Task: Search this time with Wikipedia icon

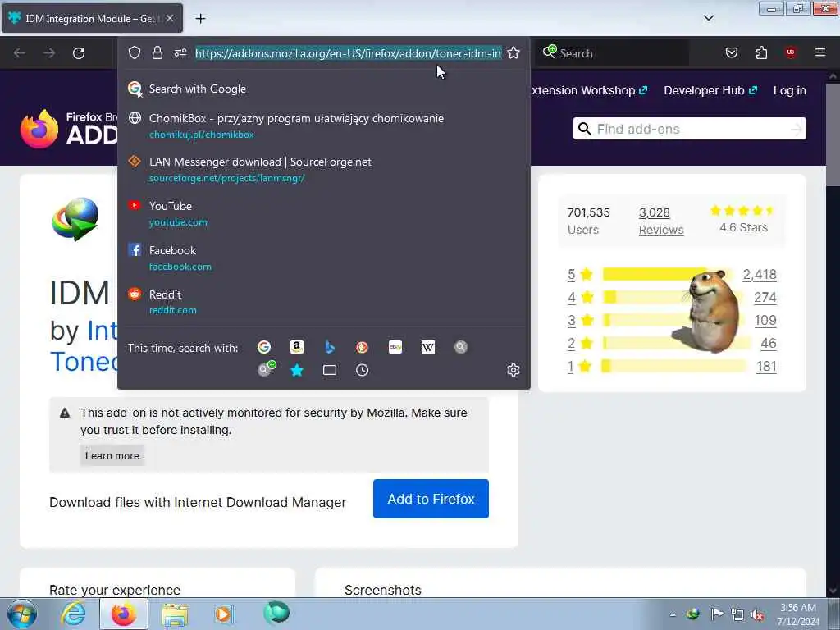Action: coord(428,347)
